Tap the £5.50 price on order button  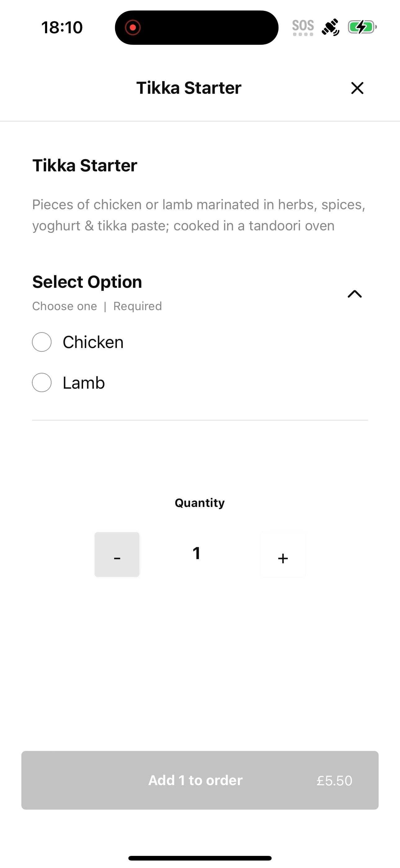[334, 780]
